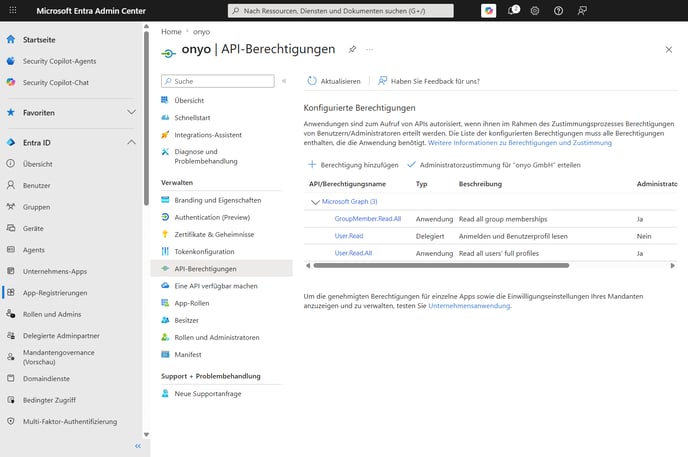Open Domaindienste in the sidebar
Image resolution: width=688 pixels, height=457 pixels.
point(47,378)
